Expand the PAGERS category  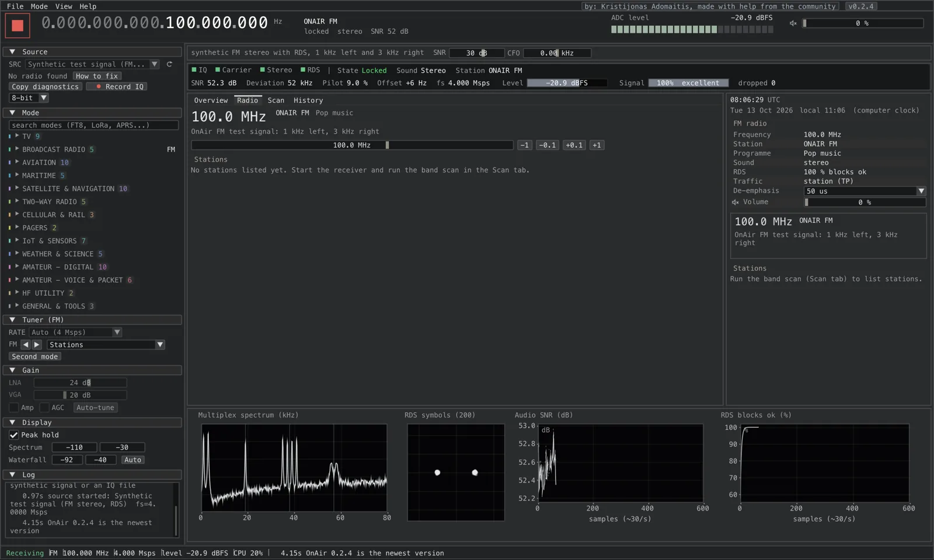pos(17,228)
